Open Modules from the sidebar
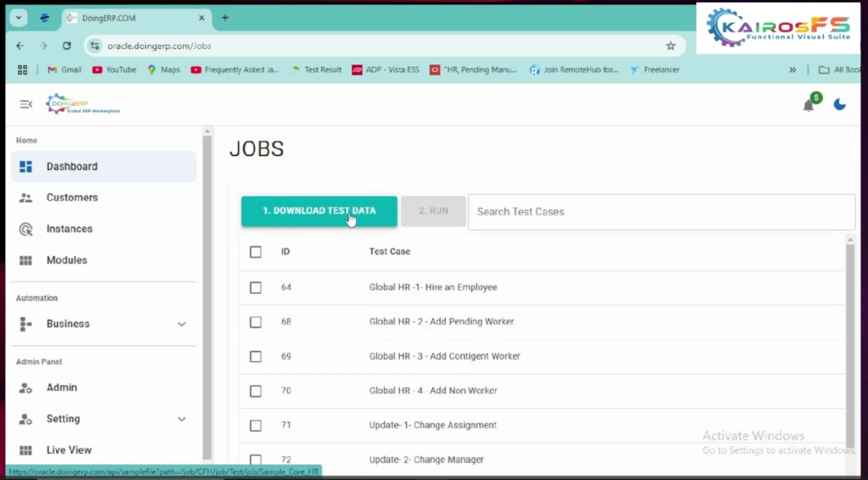The height and width of the screenshot is (480, 868). (66, 260)
